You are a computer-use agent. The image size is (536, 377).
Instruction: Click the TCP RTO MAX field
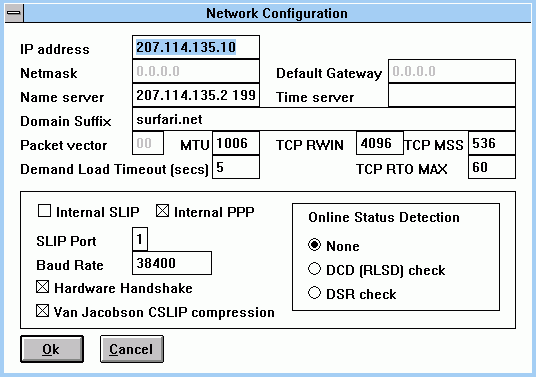click(x=492, y=167)
